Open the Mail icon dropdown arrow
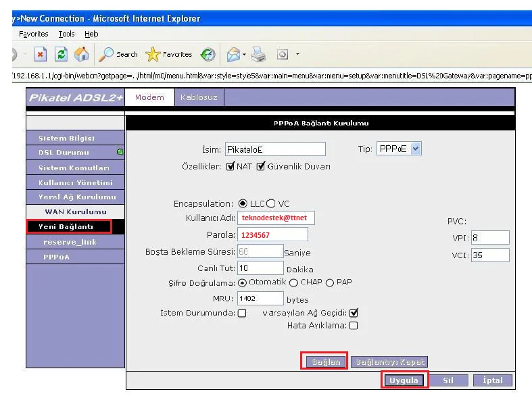This screenshot has height=400, width=532. pyautogui.click(x=244, y=54)
